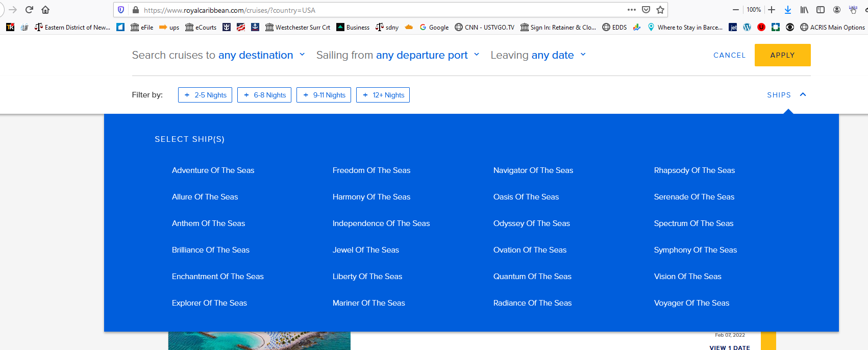868x350 pixels.
Task: Select Oasis Of The Seas ship
Action: click(526, 197)
